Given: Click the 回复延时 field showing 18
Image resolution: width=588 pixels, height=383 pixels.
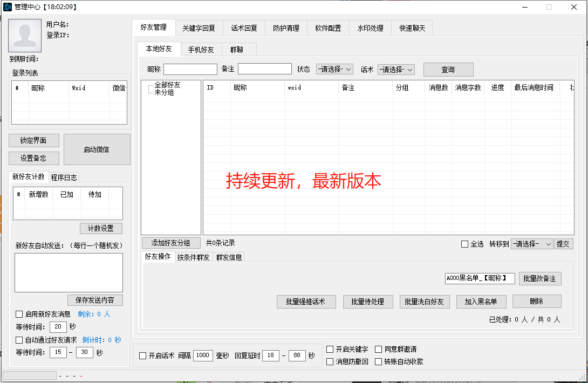Looking at the screenshot, I should (271, 355).
